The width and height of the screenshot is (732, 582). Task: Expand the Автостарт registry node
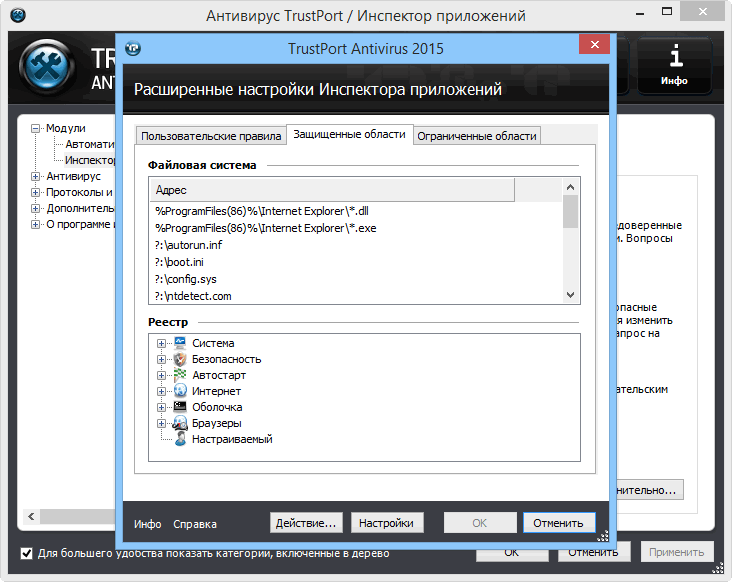161,375
